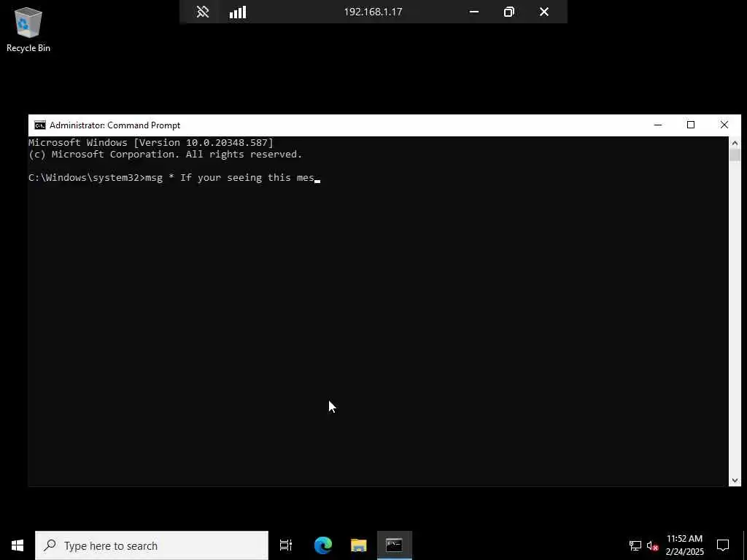
Task: Open Task View from the taskbar
Action: tap(286, 545)
